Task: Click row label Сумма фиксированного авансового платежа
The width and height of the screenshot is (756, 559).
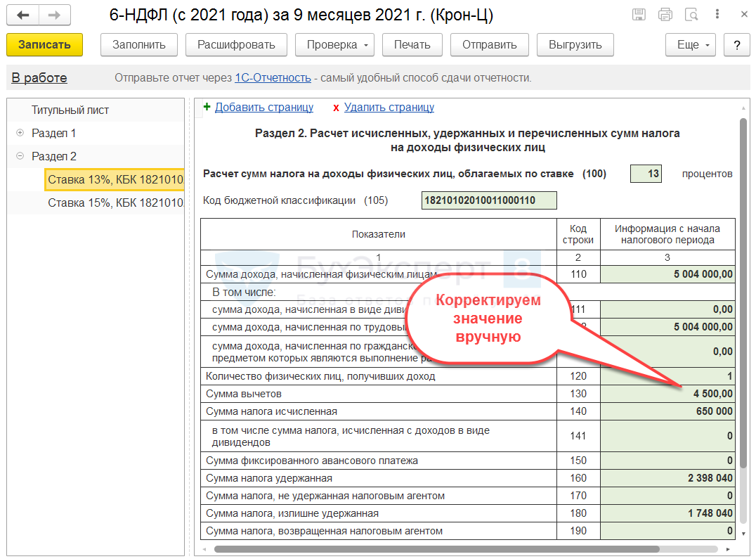Action: coord(312,461)
